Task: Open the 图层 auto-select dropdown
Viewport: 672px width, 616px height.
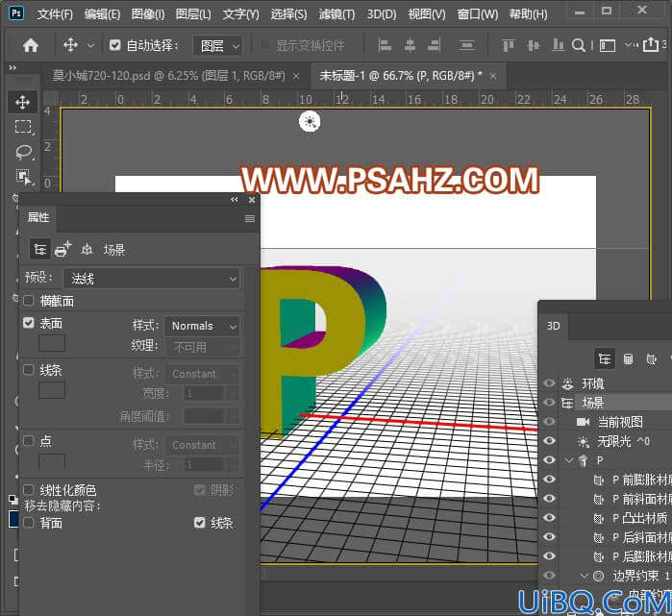Action: click(x=217, y=45)
